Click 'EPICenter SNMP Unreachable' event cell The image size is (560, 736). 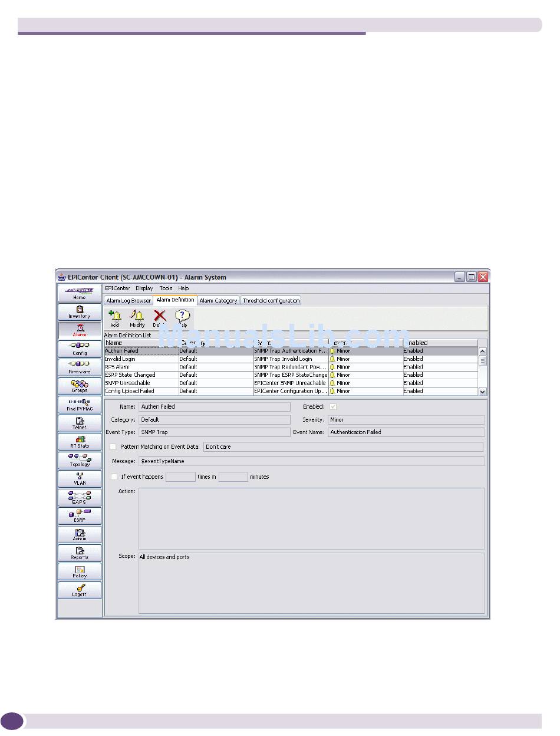pos(291,383)
